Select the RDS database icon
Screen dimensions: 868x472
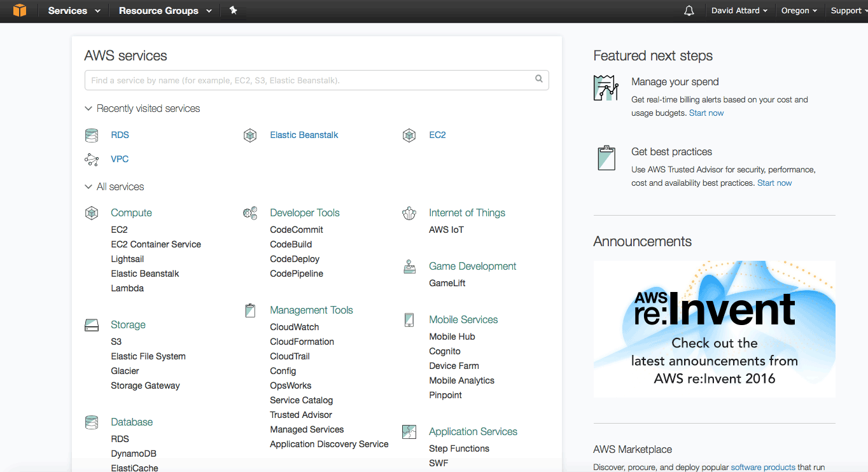[91, 135]
